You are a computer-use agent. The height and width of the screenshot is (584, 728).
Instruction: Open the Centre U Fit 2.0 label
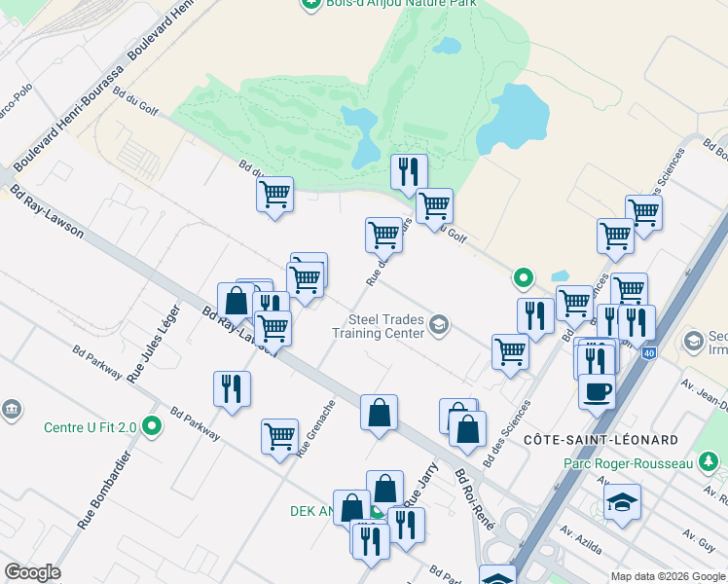tap(91, 427)
